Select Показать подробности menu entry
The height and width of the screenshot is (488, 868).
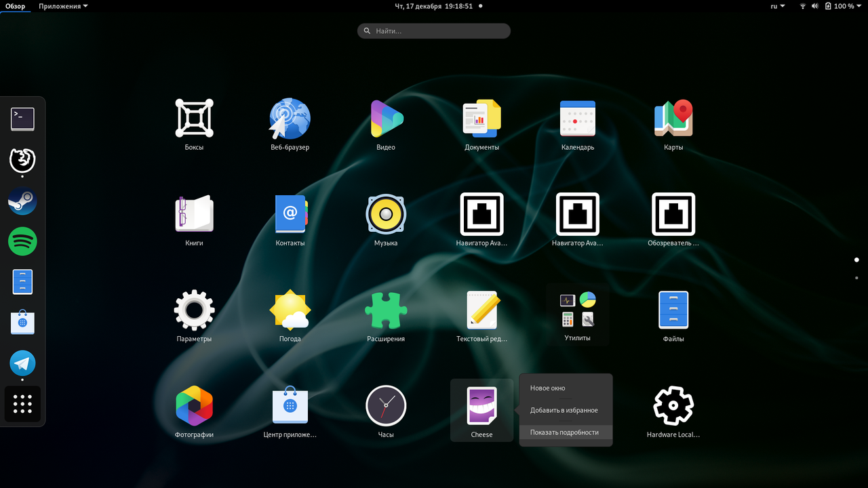coord(566,432)
